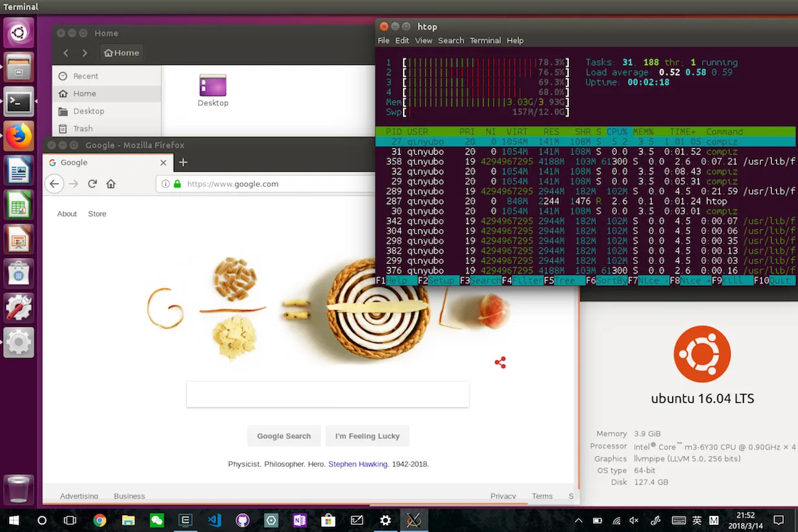Open Firefox from the Ubuntu launcher
The image size is (798, 532).
[19, 137]
